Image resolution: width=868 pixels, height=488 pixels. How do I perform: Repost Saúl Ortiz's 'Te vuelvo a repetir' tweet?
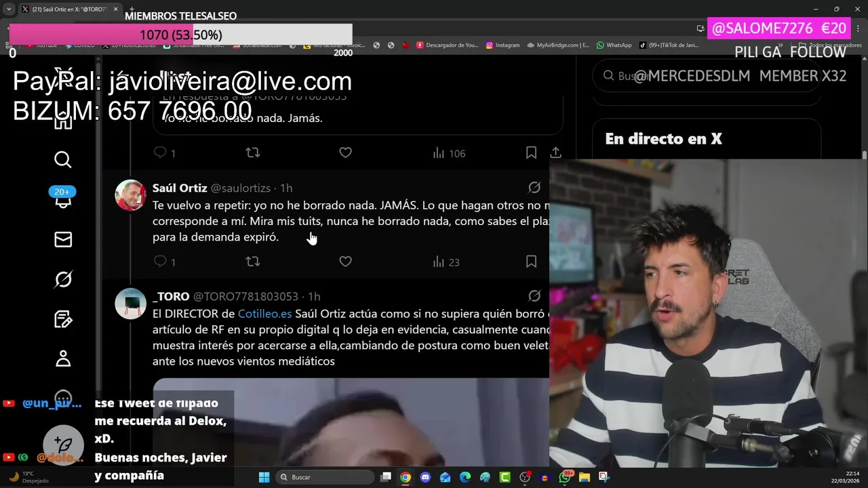click(253, 262)
